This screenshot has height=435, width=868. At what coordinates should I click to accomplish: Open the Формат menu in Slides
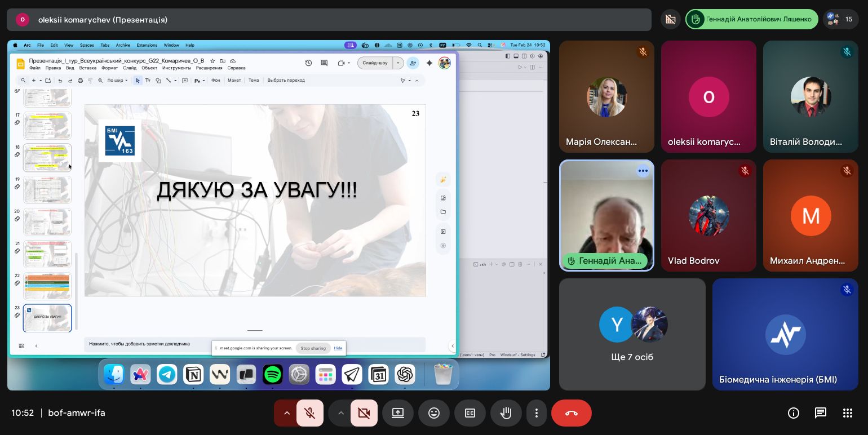pos(109,68)
